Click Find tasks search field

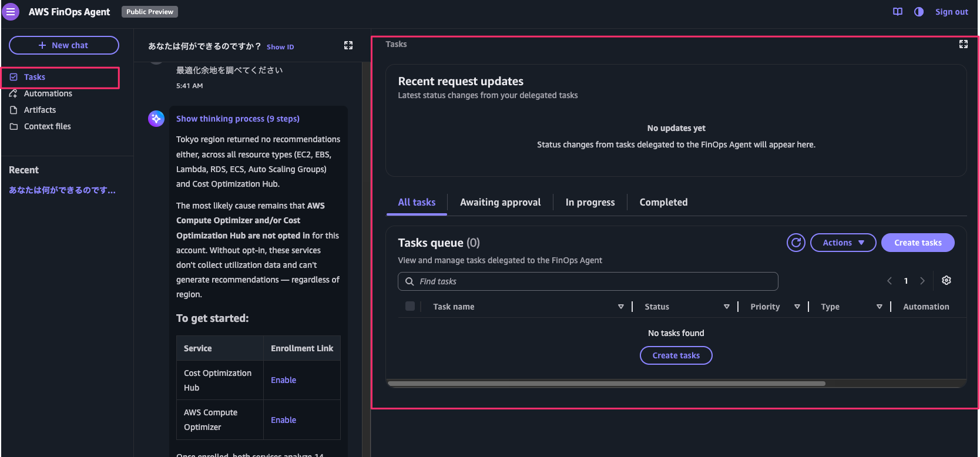tap(588, 281)
